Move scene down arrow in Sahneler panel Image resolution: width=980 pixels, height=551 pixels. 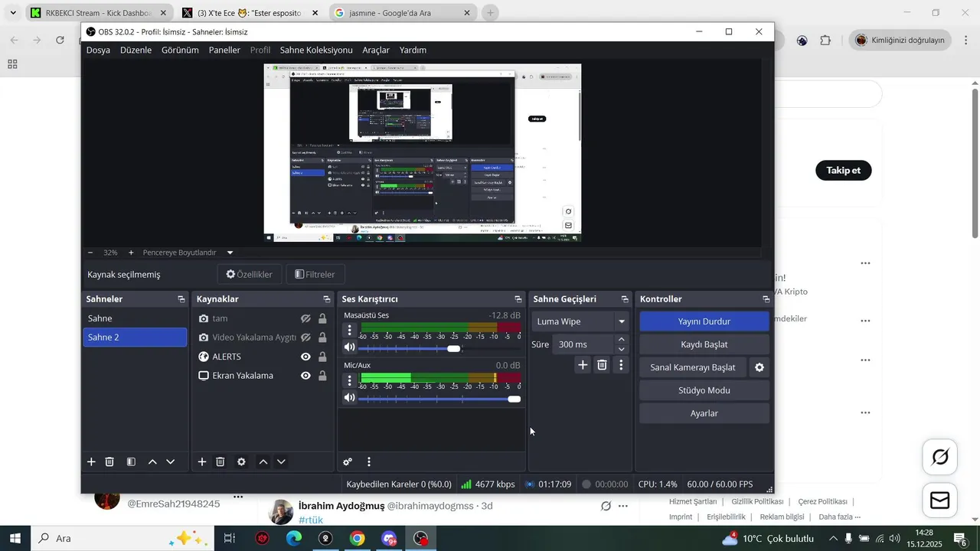coord(171,461)
